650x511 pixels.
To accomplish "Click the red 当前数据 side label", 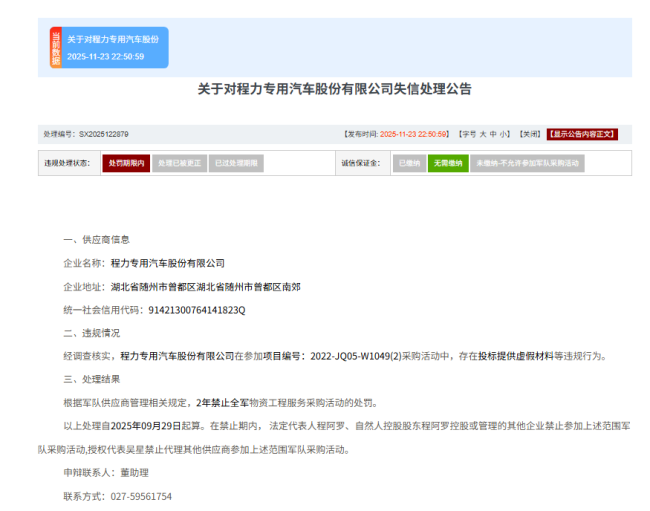I will coord(56,48).
